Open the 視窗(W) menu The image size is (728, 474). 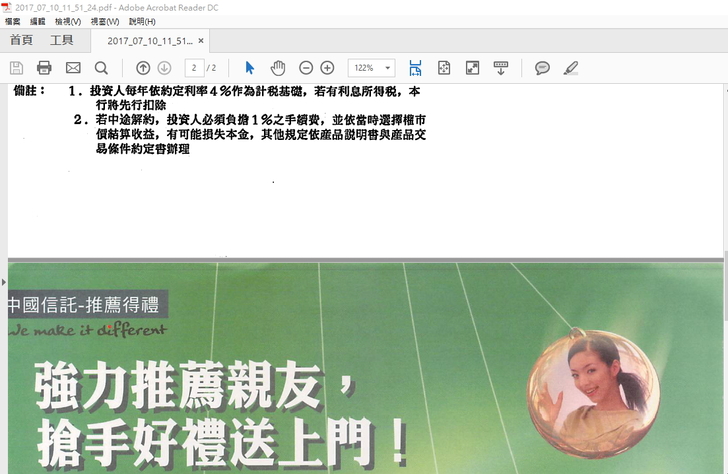[105, 21]
